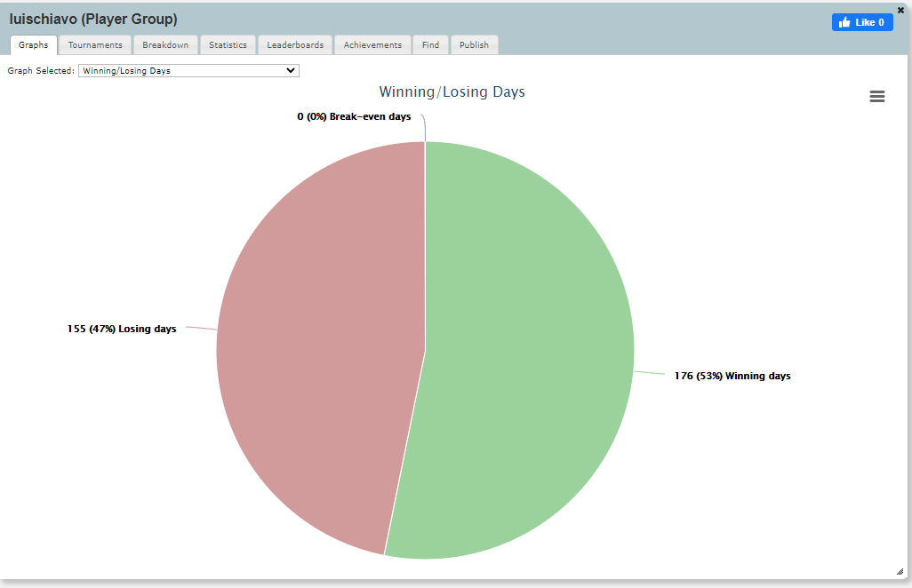Close the player group panel
This screenshot has width=912, height=588.
click(901, 10)
